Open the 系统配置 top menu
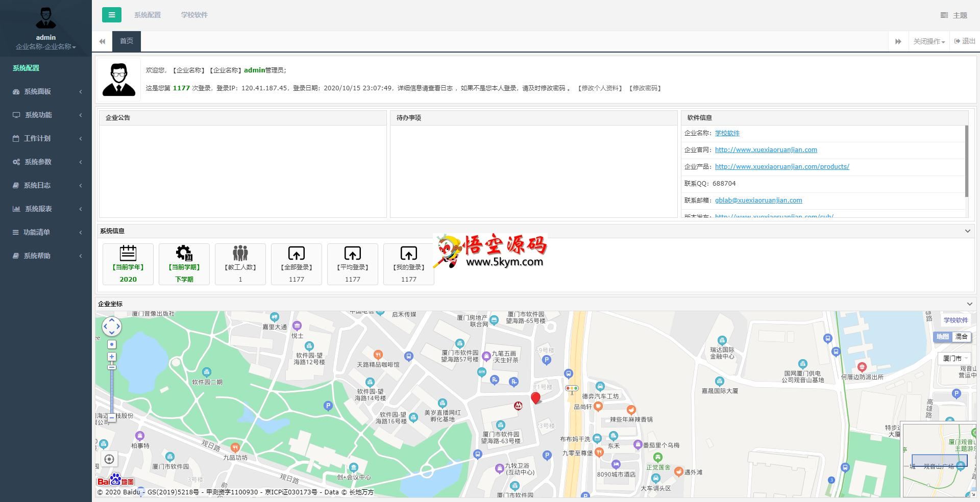The height and width of the screenshot is (502, 980). click(148, 15)
